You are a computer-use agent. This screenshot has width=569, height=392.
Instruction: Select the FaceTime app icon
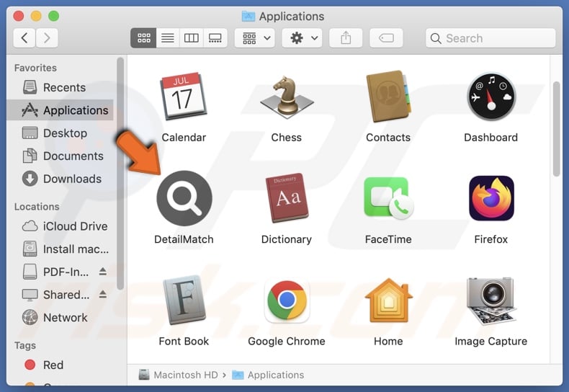[x=388, y=198]
